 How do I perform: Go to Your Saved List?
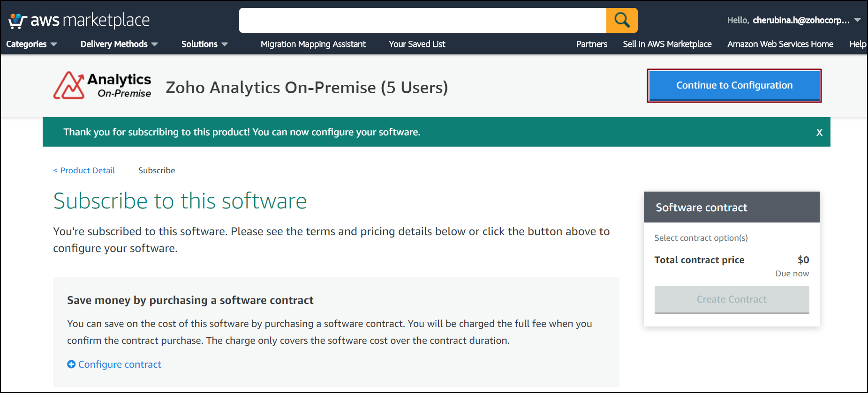pyautogui.click(x=417, y=44)
